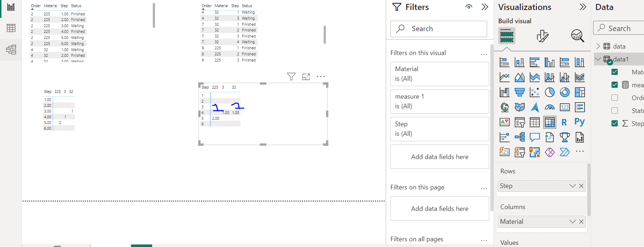Open options for Filters on this page
The width and height of the screenshot is (644, 247).
click(x=484, y=188)
